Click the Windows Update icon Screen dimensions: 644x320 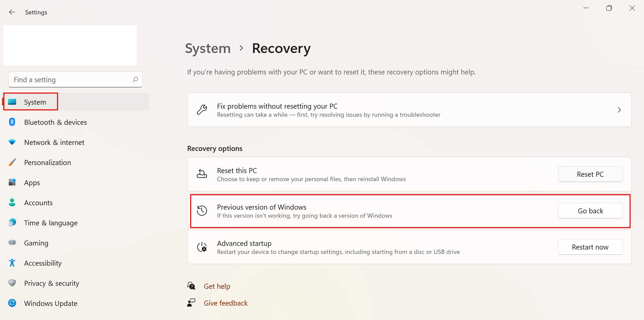click(12, 303)
